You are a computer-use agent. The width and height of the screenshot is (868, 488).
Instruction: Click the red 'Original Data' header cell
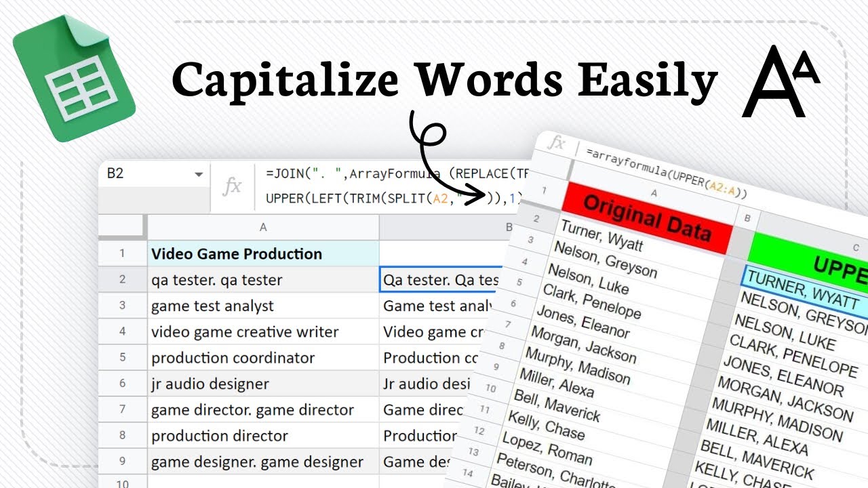pos(648,218)
